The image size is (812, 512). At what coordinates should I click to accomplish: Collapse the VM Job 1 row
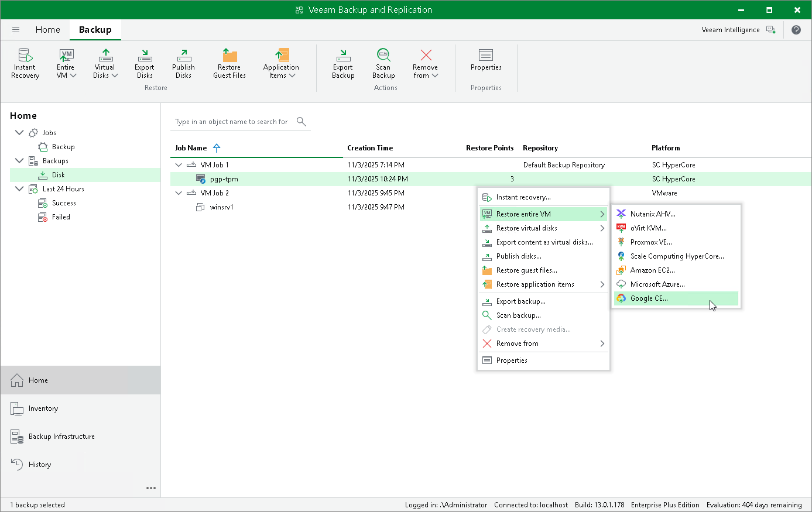pos(179,165)
